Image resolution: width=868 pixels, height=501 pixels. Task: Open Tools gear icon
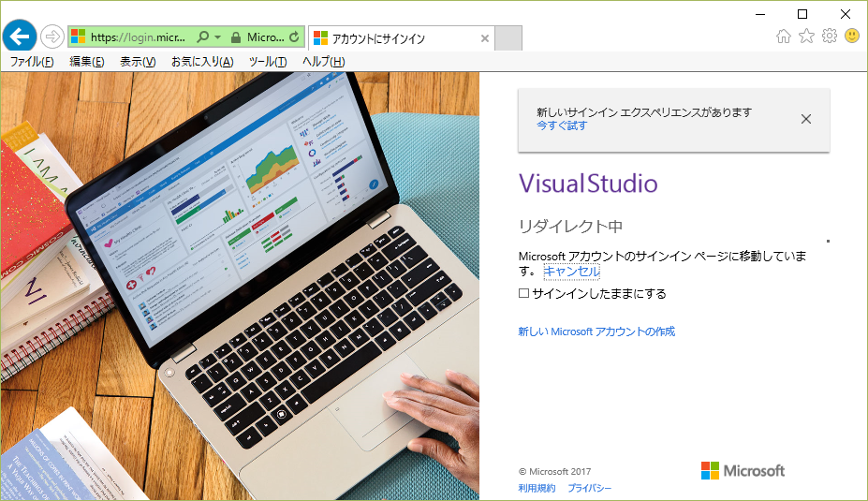[830, 36]
